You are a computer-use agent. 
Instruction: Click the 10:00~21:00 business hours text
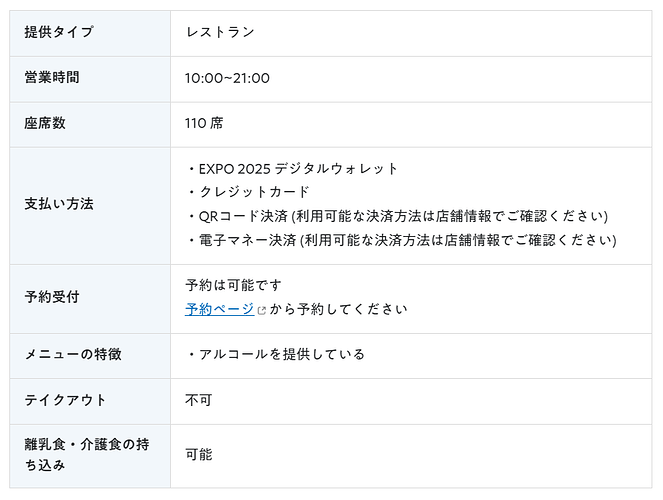[x=227, y=78]
